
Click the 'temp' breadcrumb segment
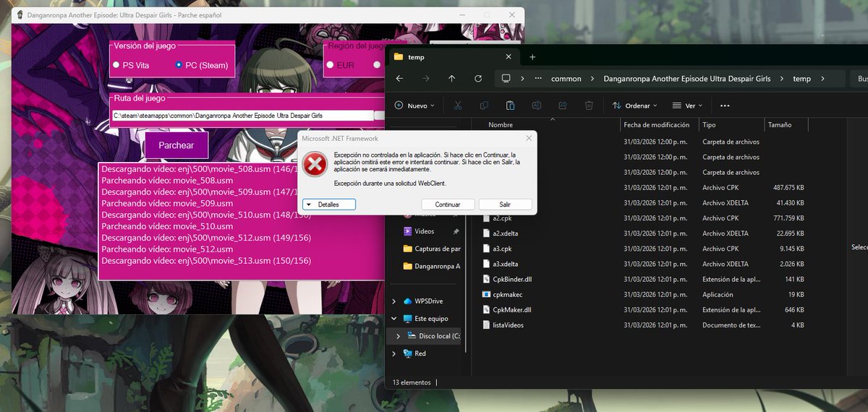(802, 78)
